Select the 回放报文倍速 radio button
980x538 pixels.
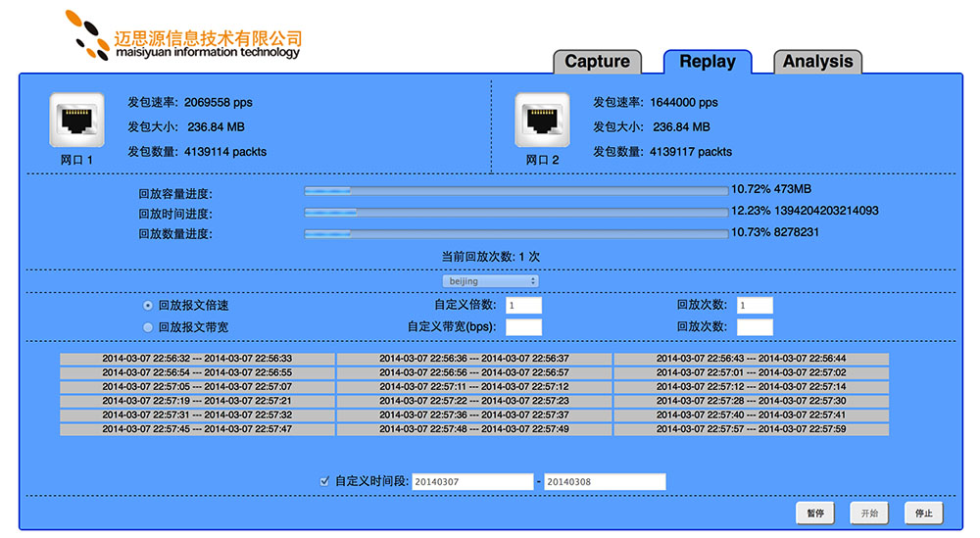(x=148, y=306)
